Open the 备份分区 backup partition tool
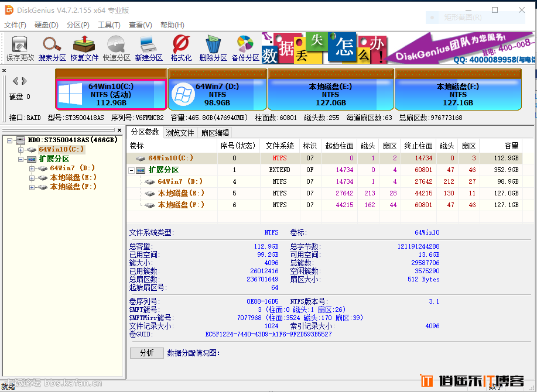537x392 pixels. pos(245,48)
